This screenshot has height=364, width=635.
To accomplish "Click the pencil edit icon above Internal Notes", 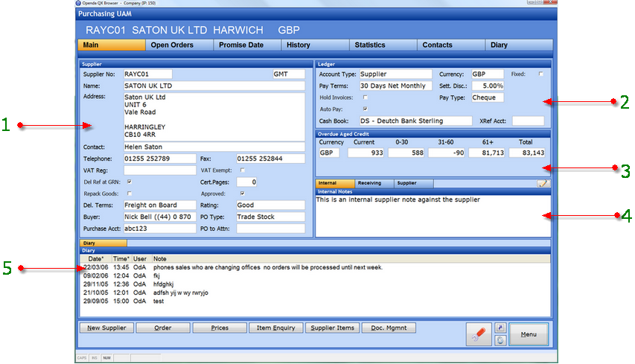I will point(543,183).
